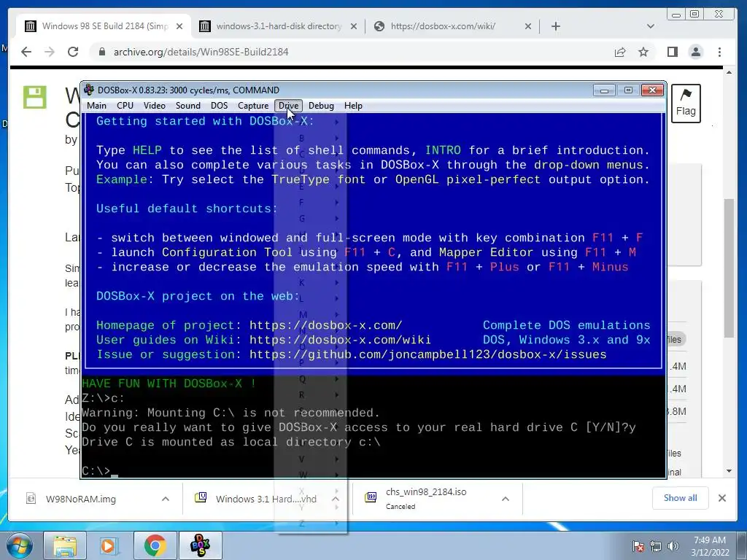Click DOSBox-X title bar app icon
This screenshot has width=747, height=560.
coord(89,90)
